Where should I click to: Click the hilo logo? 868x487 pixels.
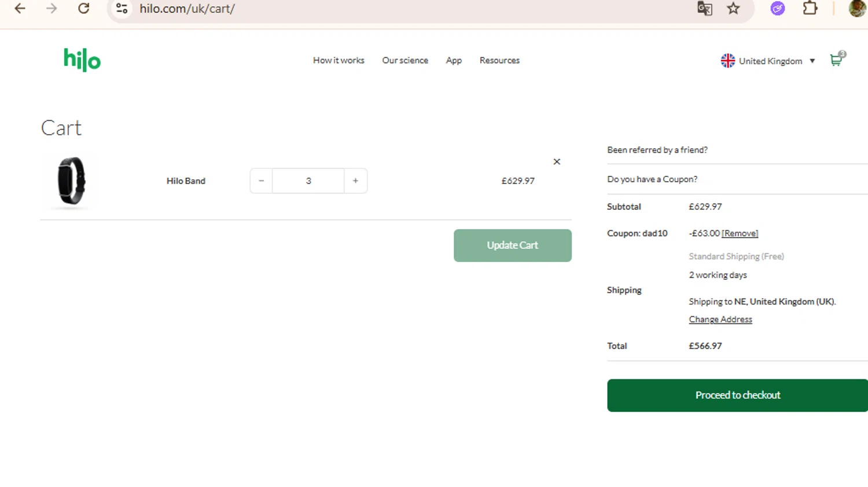pyautogui.click(x=82, y=60)
